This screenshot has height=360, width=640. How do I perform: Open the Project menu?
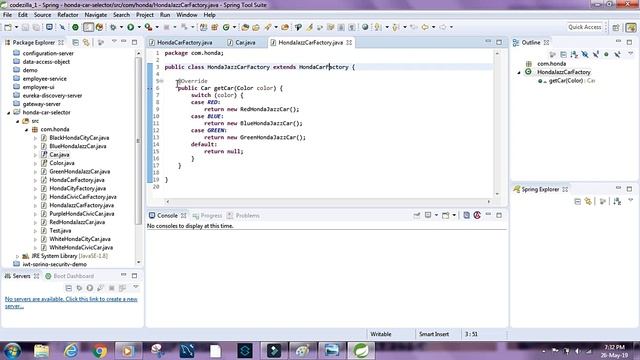pos(144,15)
